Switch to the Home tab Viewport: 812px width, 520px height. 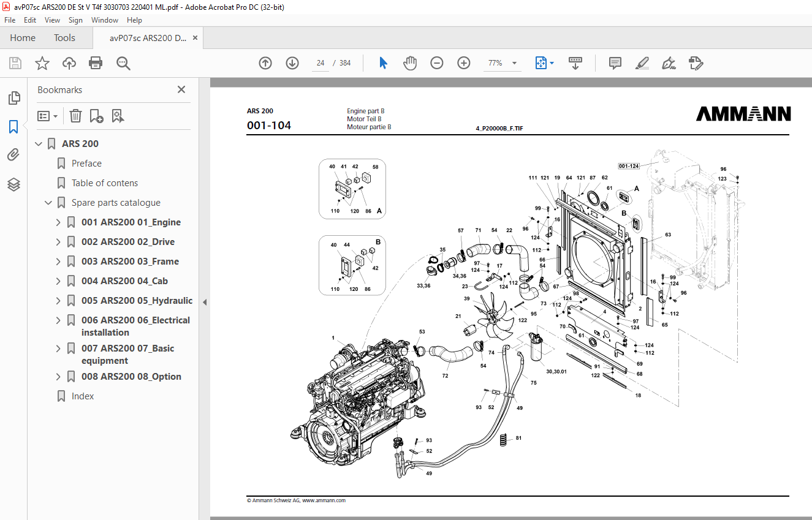[x=23, y=38]
